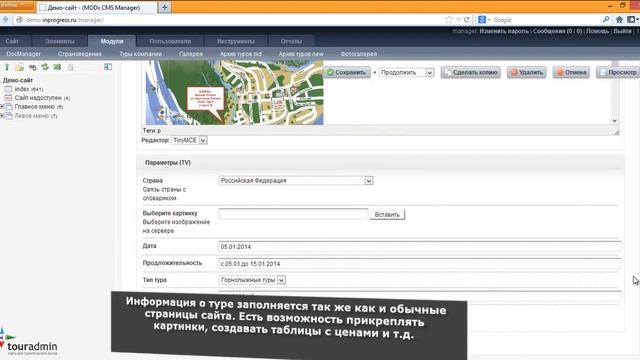Click the Сохранить save button
This screenshot has width=640, height=360.
pyautogui.click(x=347, y=73)
